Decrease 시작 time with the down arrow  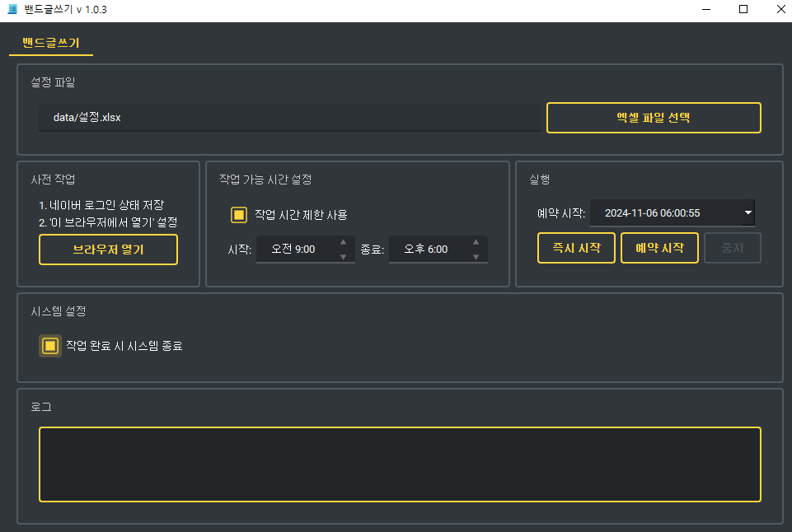[344, 256]
